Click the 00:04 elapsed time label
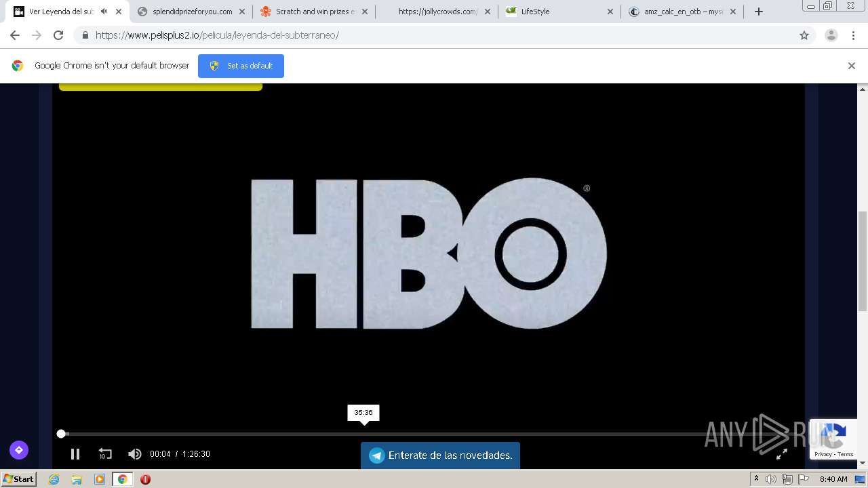 160,454
